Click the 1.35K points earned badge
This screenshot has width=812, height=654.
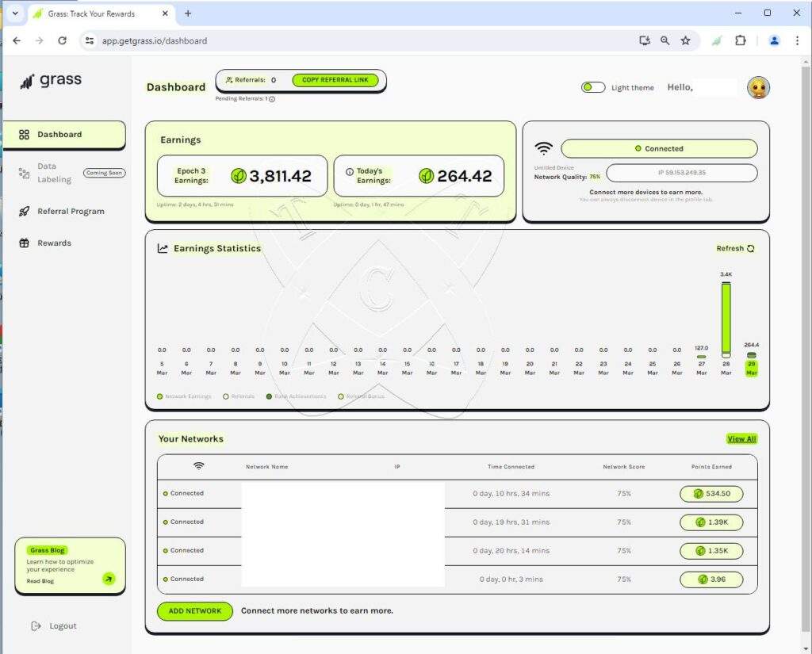click(x=711, y=551)
